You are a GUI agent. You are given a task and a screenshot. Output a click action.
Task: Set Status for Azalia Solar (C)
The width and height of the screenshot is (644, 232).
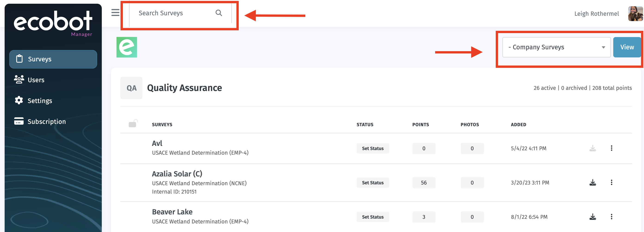pyautogui.click(x=372, y=183)
